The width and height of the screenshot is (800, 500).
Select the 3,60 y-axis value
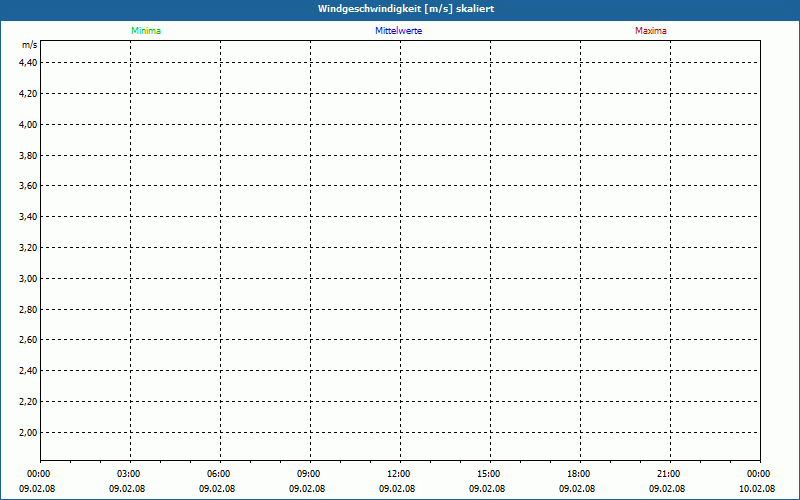click(x=28, y=186)
